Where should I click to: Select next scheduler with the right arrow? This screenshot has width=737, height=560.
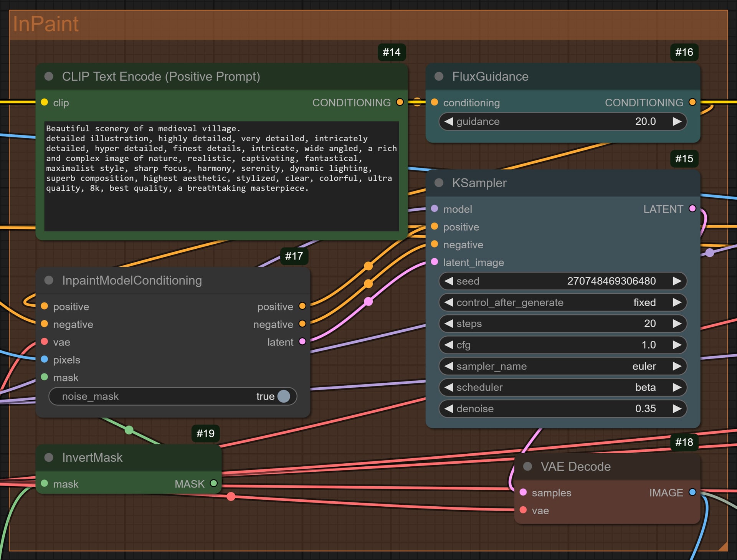click(677, 387)
